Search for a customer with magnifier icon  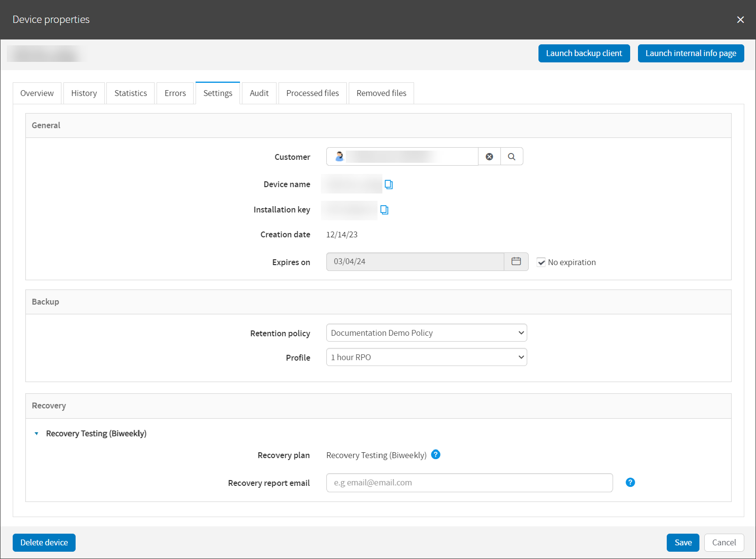click(x=512, y=156)
